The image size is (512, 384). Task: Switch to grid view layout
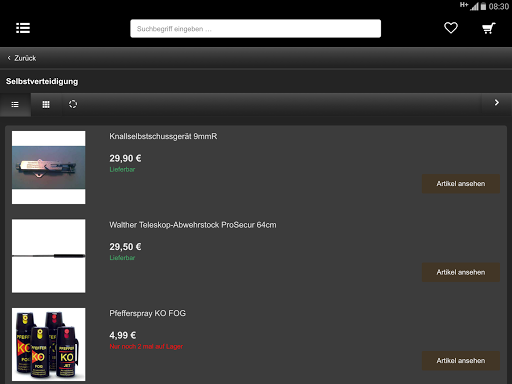46,105
